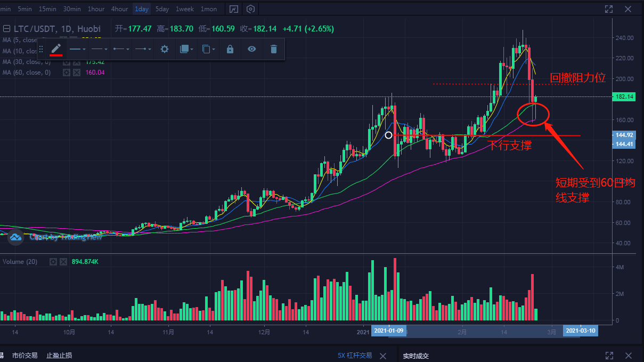The width and height of the screenshot is (644, 362).
Task: Click the 止盈止损 tab
Action: 59,356
